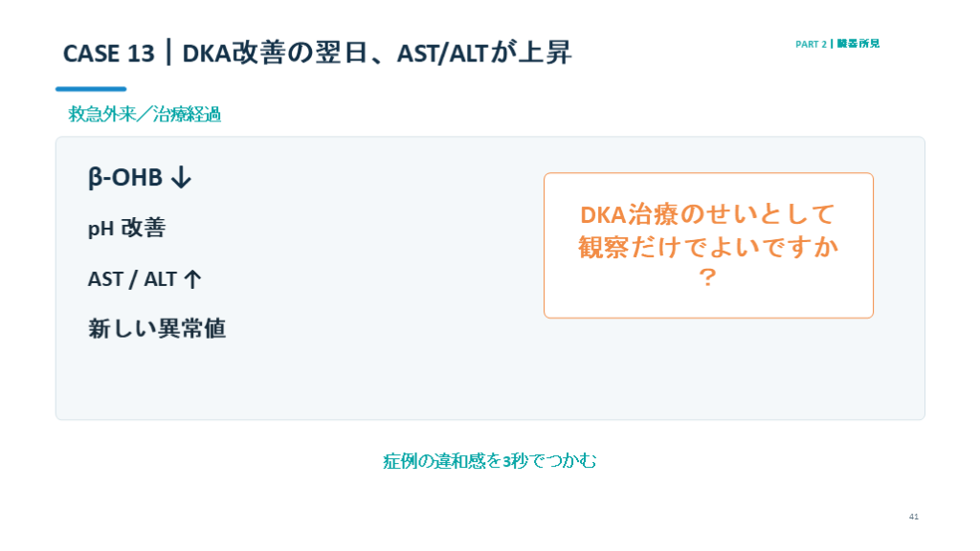Click the up arrow after AST / ALT
The height and width of the screenshot is (551, 980).
point(192,278)
